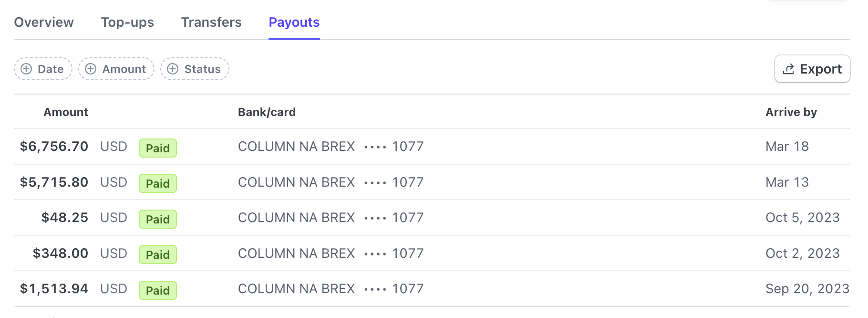The width and height of the screenshot is (868, 318).
Task: Click the Paid badge on the $48.25 payout
Action: point(157,219)
